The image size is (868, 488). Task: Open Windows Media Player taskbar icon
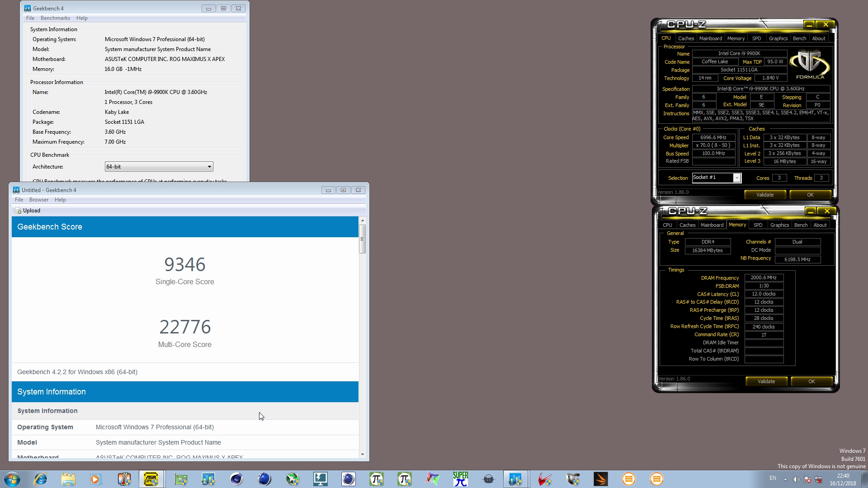95,479
